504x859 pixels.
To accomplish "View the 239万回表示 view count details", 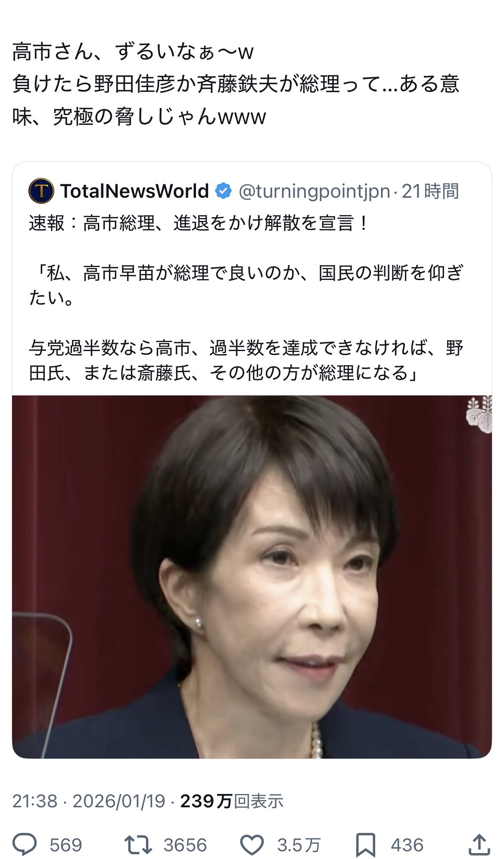I will 232,801.
